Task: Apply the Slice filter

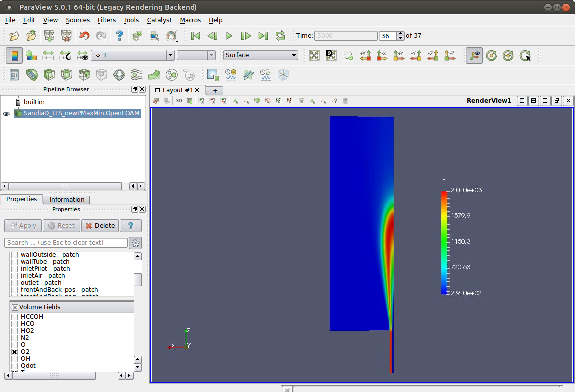Action: (x=66, y=75)
